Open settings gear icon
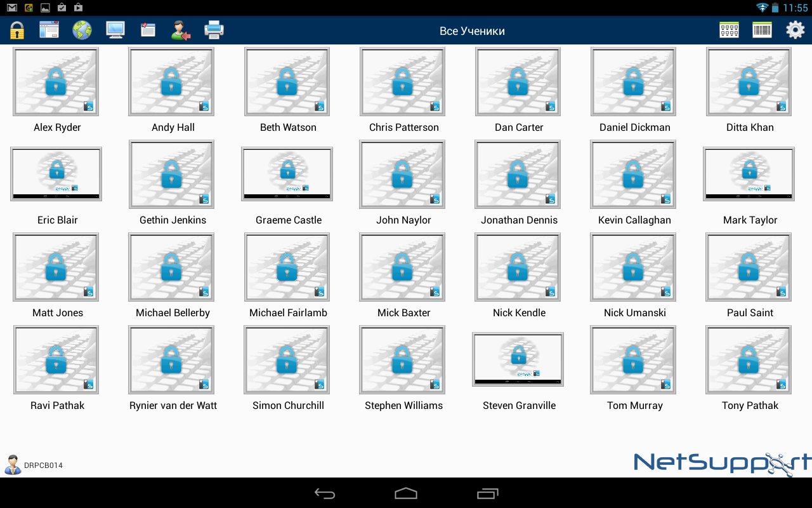The image size is (812, 508). tap(796, 30)
